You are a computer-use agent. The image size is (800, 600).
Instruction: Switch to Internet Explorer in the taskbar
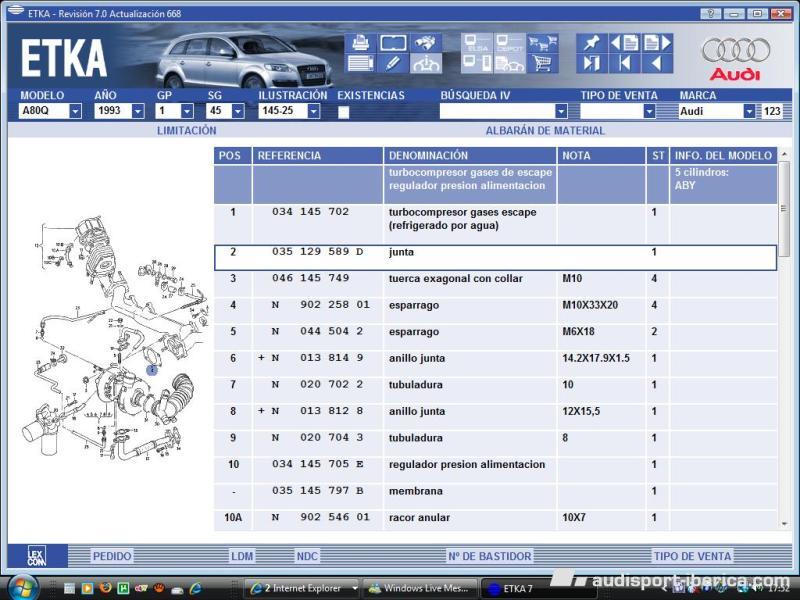point(301,588)
